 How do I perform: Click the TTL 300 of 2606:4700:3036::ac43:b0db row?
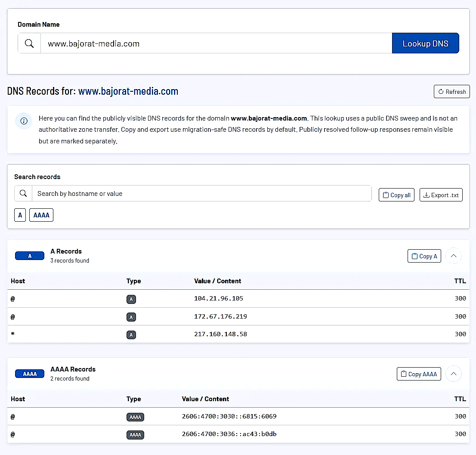[x=460, y=434]
